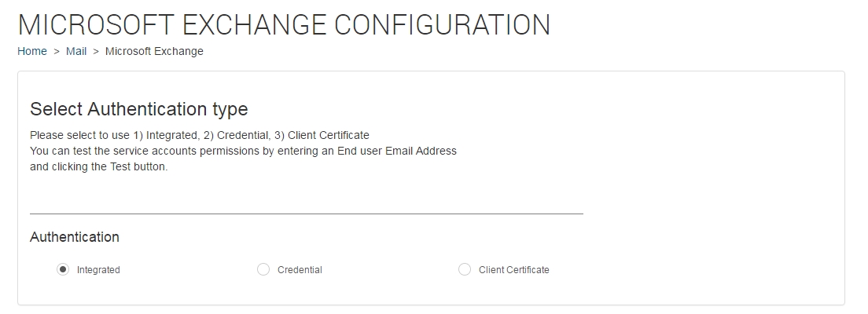868x314 pixels.
Task: Click the Authentication section label
Action: (75, 237)
